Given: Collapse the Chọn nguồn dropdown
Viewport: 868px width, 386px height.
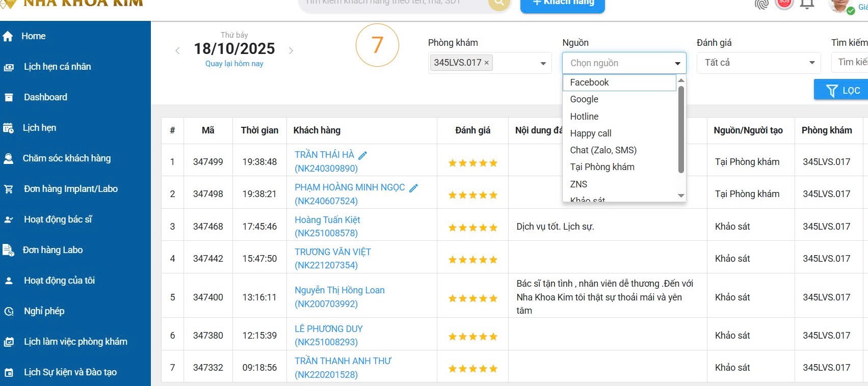Looking at the screenshot, I should coord(677,63).
